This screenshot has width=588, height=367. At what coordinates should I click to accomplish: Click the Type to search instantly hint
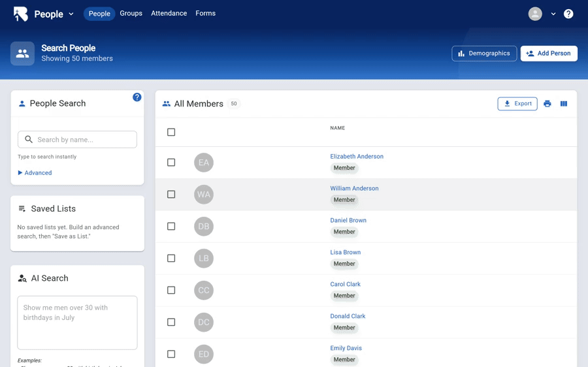coord(47,157)
